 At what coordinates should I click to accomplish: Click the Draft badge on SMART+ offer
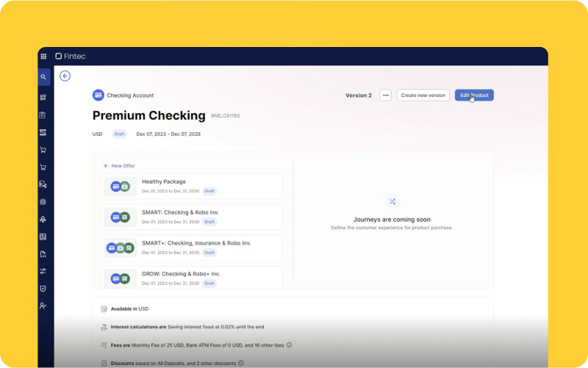pyautogui.click(x=209, y=253)
